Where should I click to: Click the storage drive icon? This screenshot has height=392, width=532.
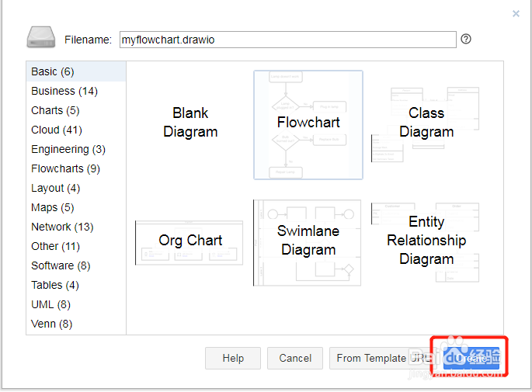40,37
